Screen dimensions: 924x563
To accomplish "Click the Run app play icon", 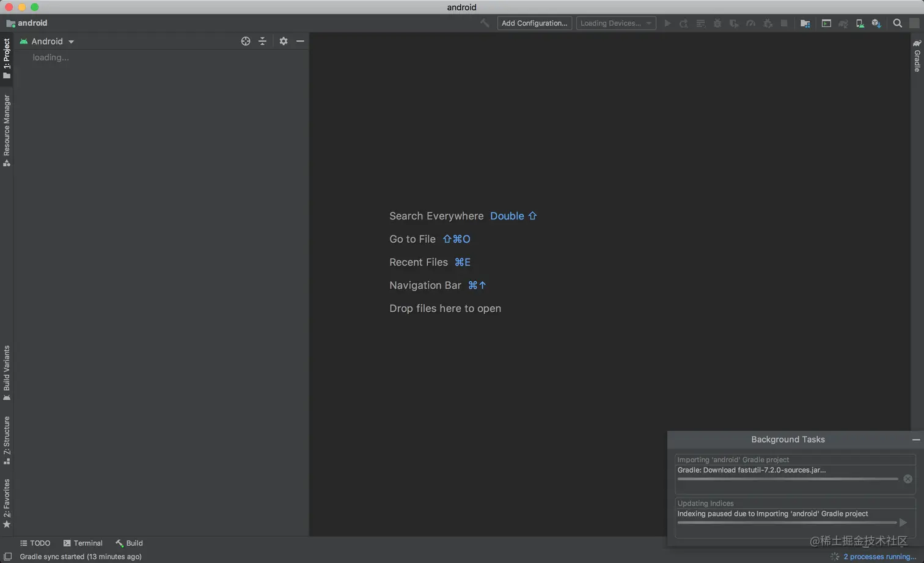I will click(x=667, y=23).
